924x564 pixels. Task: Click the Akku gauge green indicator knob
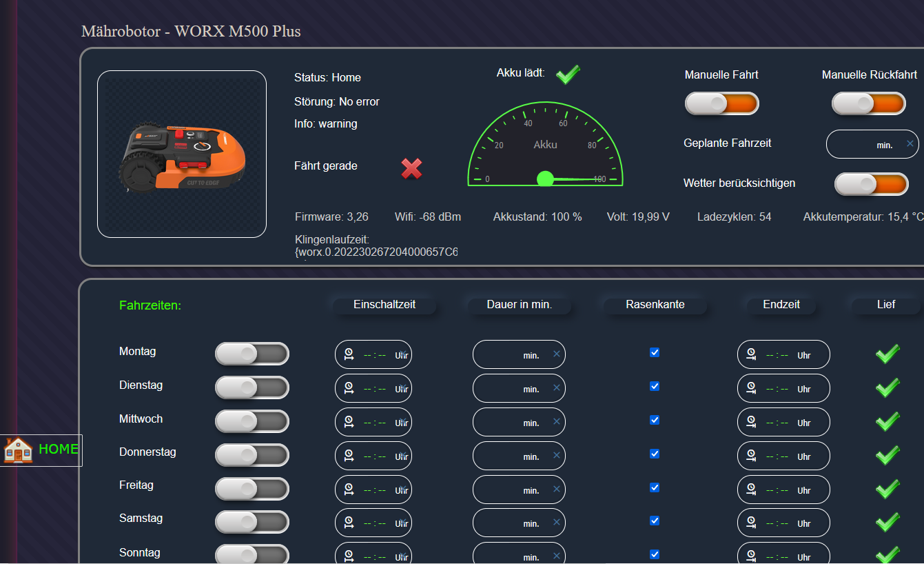tap(545, 179)
